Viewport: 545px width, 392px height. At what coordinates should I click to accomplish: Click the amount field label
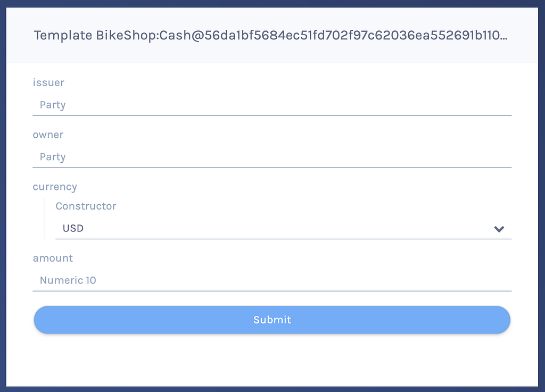[x=53, y=258]
